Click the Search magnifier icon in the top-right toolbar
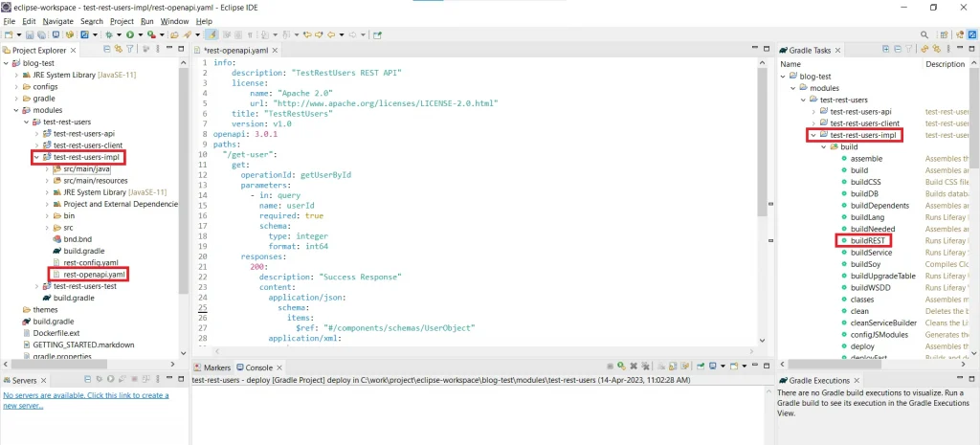Screen dimensions: 980x445 tap(924, 35)
